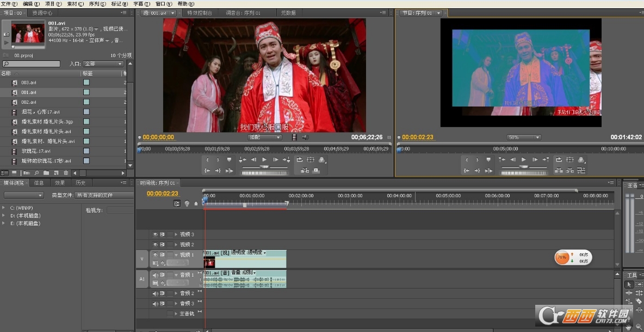This screenshot has width=644, height=332.
Task: Expand Video 3 track triangle
Action: coord(176,234)
